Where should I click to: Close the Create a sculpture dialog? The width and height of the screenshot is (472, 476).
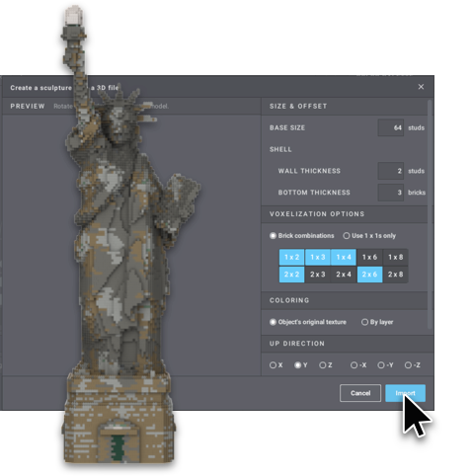coord(421,87)
